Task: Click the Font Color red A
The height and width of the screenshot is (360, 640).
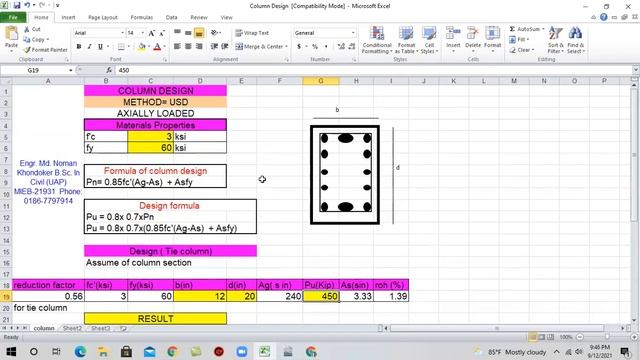Action: click(x=157, y=47)
